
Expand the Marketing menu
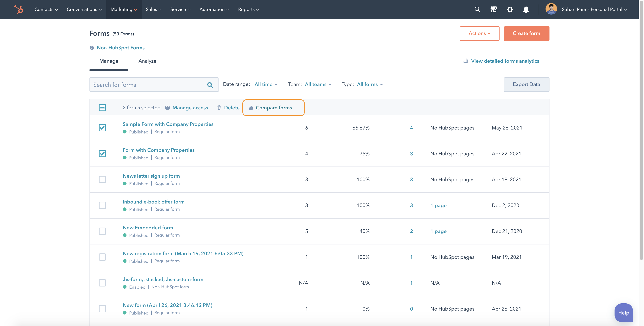click(x=124, y=10)
